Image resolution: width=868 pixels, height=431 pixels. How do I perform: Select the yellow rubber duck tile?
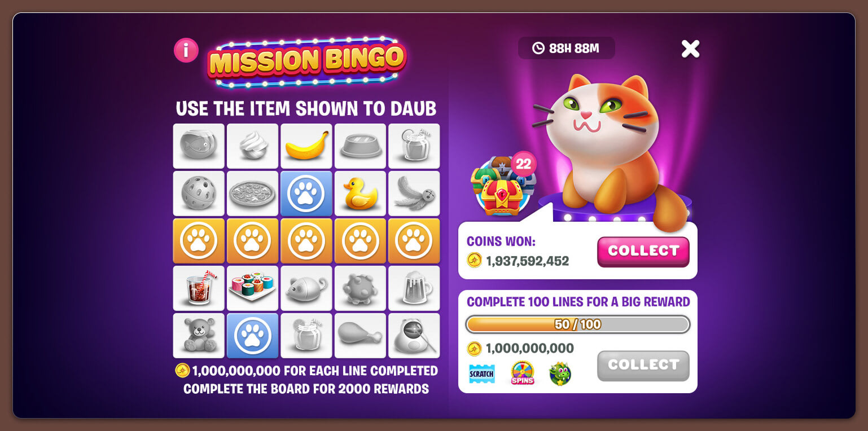[360, 193]
